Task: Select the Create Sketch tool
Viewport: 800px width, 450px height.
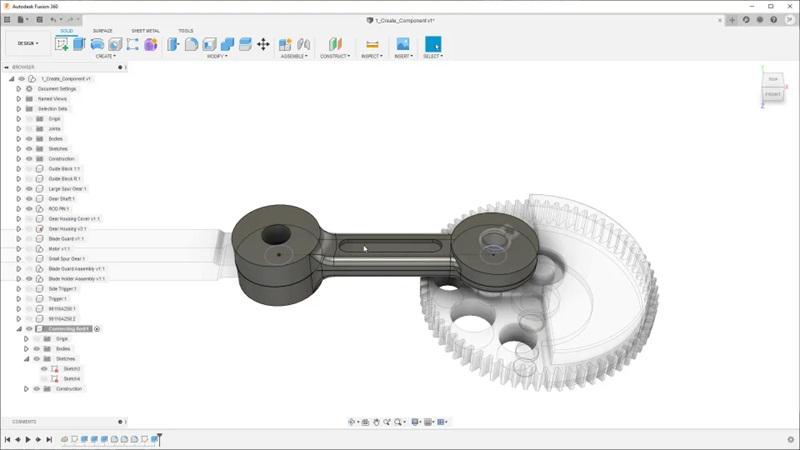Action: (x=63, y=44)
